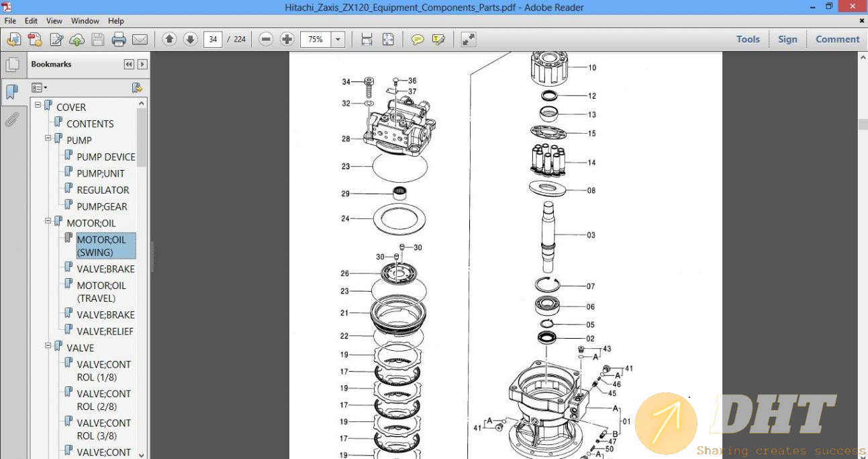Image resolution: width=868 pixels, height=459 pixels.
Task: Collapse the COVER bookmark node
Action: pyautogui.click(x=38, y=106)
